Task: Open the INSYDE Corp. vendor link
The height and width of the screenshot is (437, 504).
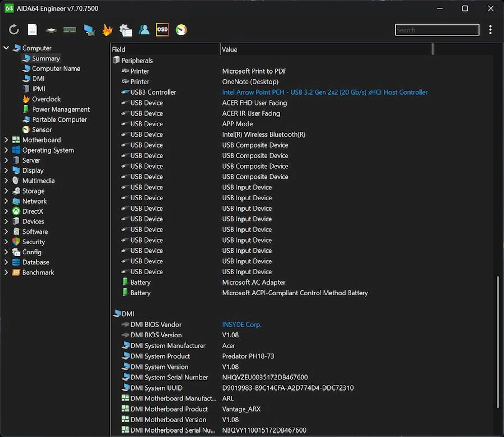Action: pos(241,324)
